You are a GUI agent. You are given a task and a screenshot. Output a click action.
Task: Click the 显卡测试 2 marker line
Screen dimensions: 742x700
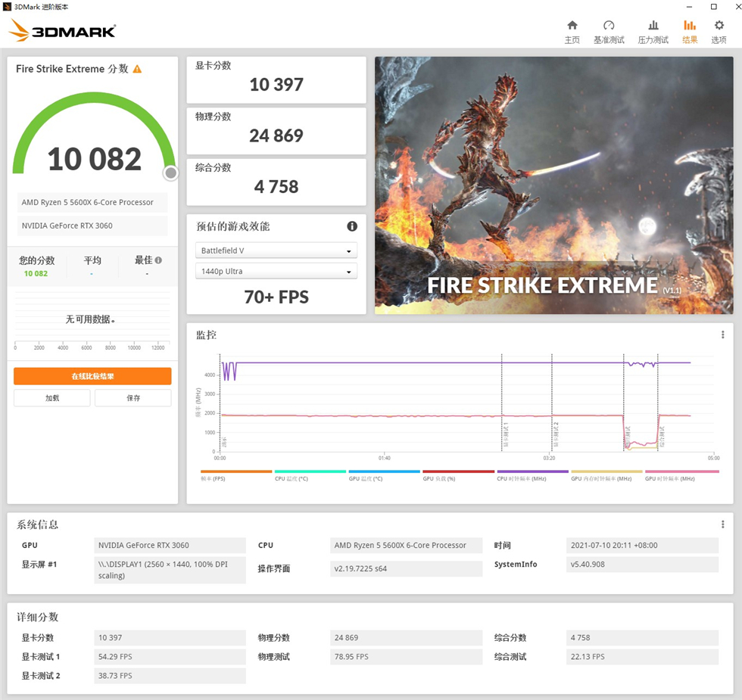pos(552,402)
